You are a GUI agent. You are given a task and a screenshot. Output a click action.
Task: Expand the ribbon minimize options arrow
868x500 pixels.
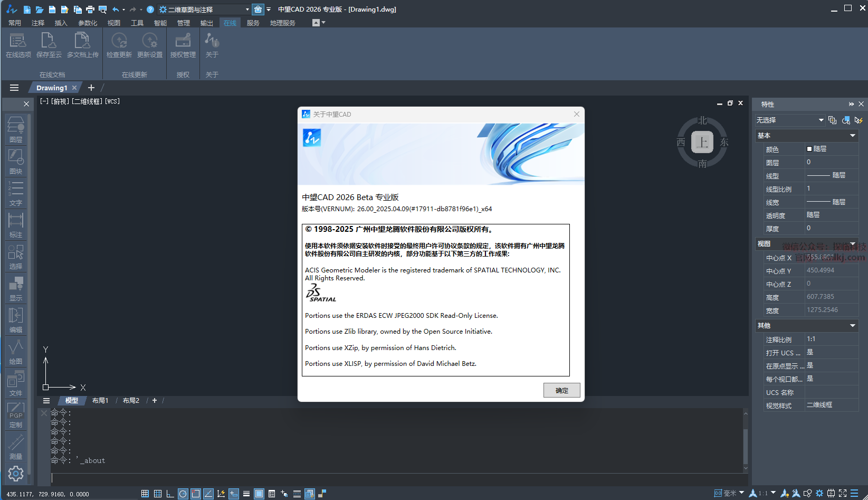(x=323, y=23)
